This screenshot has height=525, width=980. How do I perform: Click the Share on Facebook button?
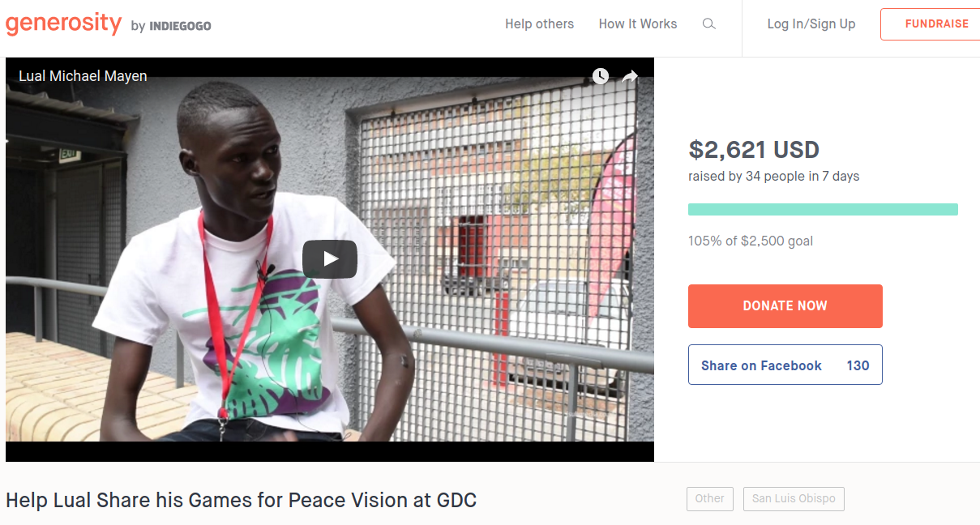[785, 365]
